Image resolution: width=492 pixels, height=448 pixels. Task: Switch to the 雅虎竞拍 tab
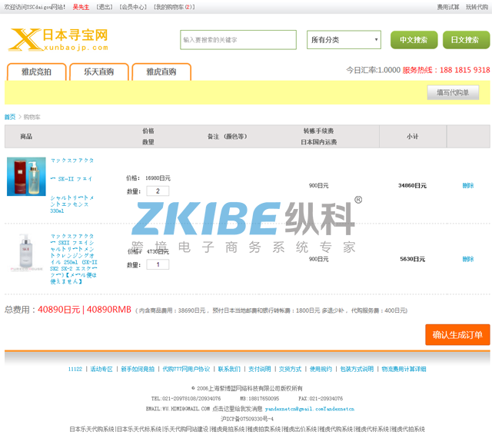36,71
